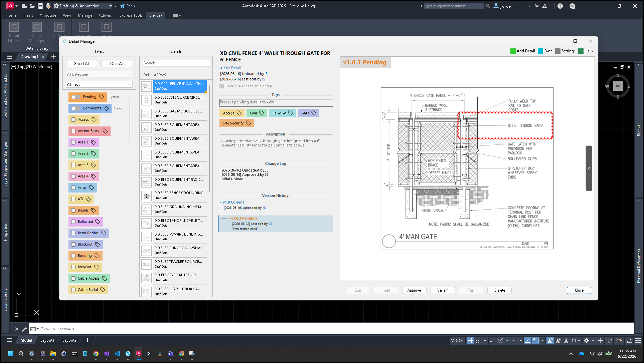
Task: Click the Search details input field
Action: pyautogui.click(x=176, y=63)
